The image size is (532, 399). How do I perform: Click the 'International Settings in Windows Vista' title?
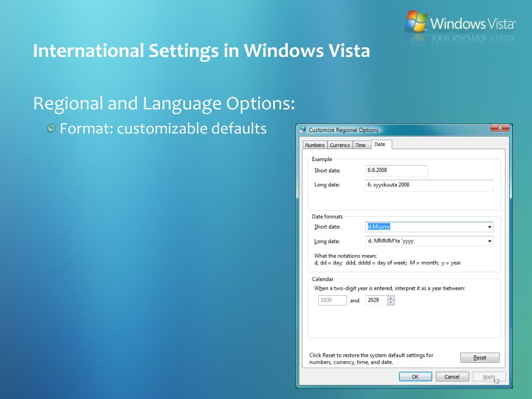click(x=202, y=50)
